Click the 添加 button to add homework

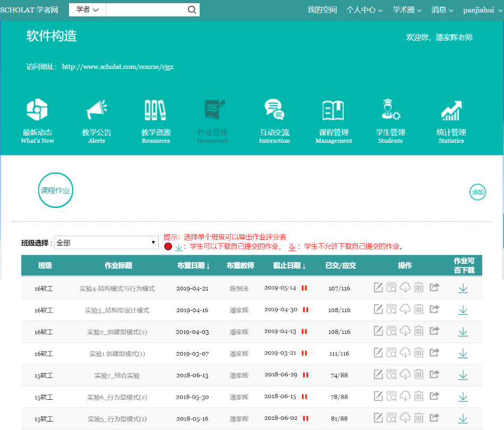(478, 192)
